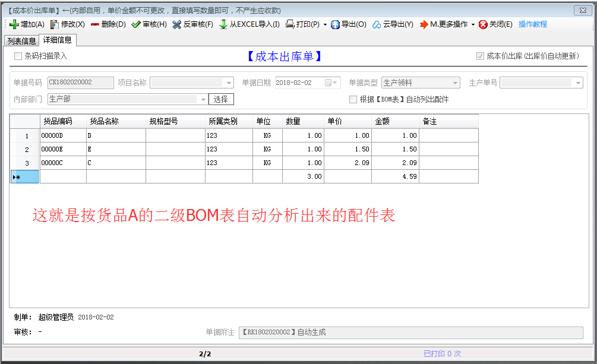The image size is (597, 364).
Task: Click the green plus 增加(A) add icon
Action: tap(14, 24)
